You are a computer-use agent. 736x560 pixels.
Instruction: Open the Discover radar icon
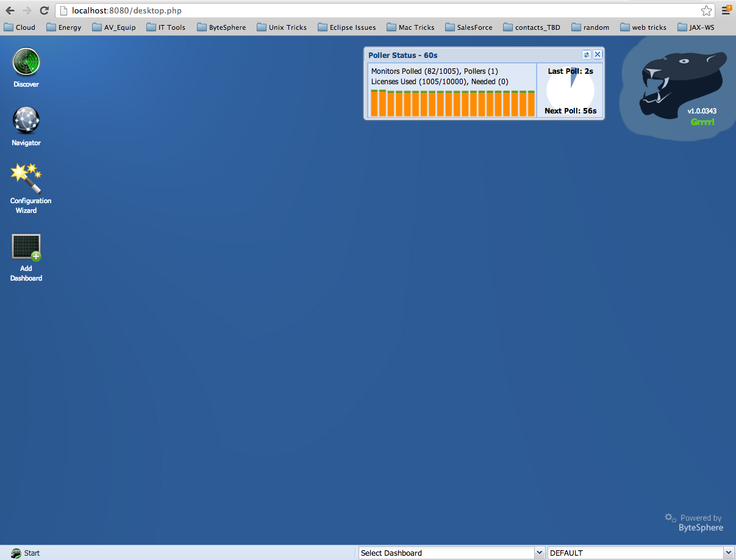click(26, 62)
